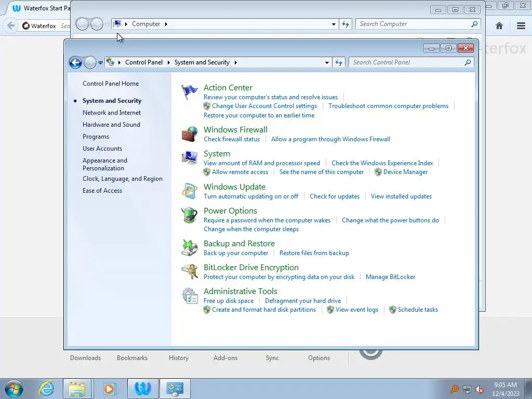Open the Windows Firewall brick wall icon

(189, 134)
